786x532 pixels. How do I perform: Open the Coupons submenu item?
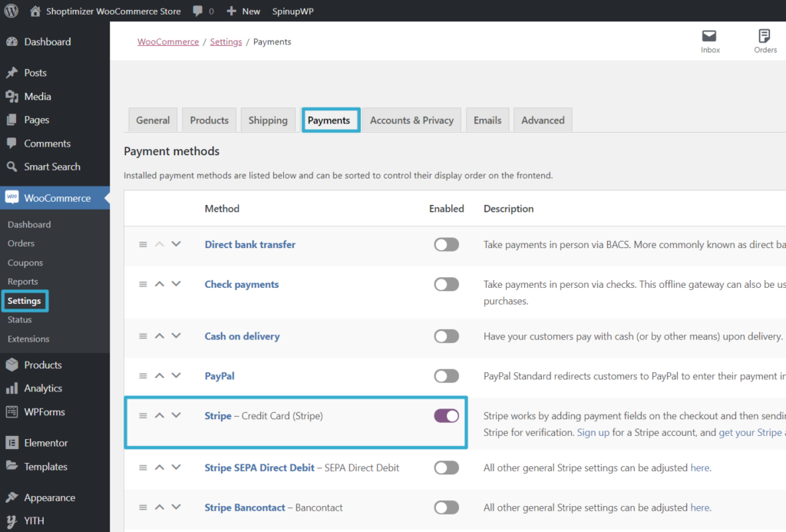pos(25,263)
